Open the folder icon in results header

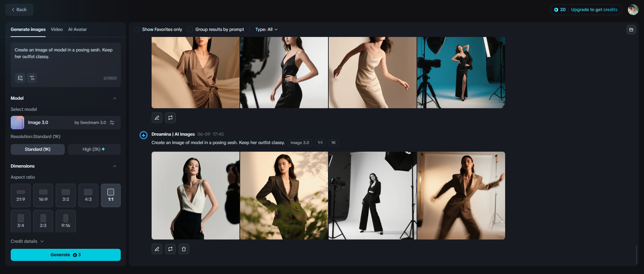[x=631, y=30]
